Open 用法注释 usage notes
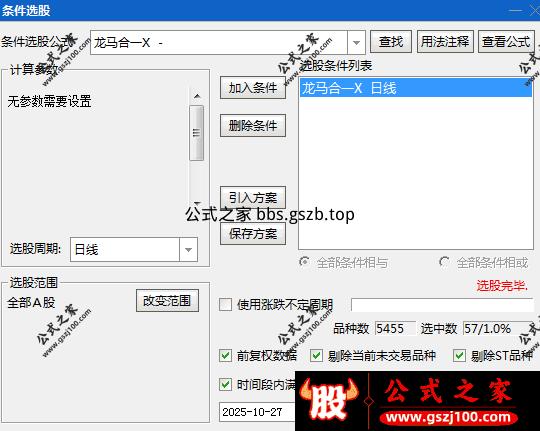Image resolution: width=540 pixels, height=431 pixels. coord(445,42)
